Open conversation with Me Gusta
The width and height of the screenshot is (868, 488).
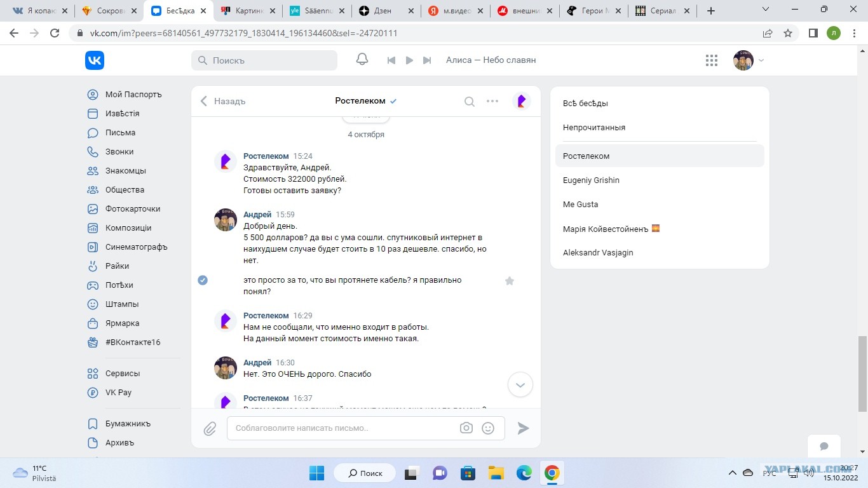(660, 205)
